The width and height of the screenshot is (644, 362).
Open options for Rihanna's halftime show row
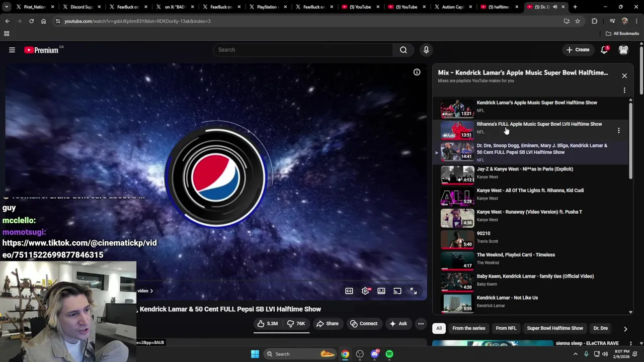(619, 131)
